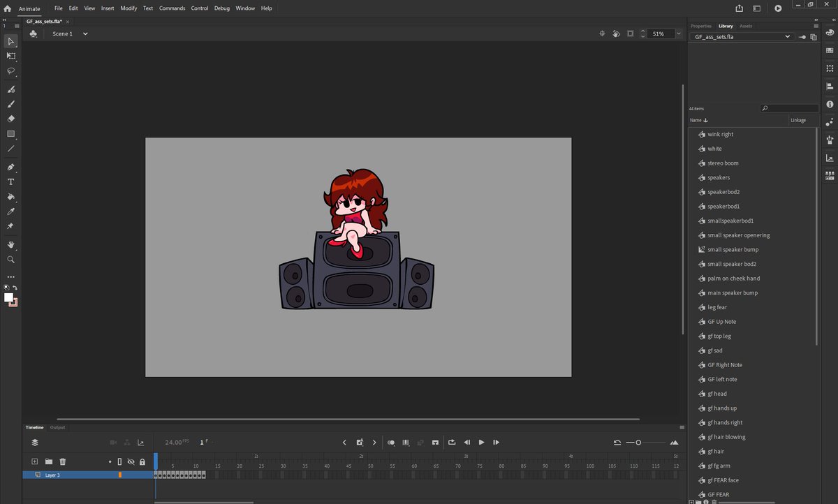Select the Hand tool
This screenshot has width=838, height=504.
pos(10,245)
